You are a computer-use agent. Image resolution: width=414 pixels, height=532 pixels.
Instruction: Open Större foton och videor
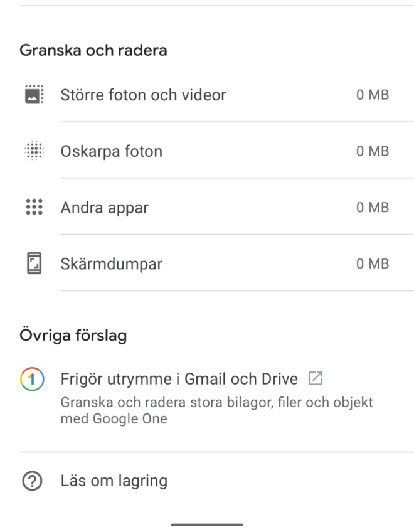pos(207,94)
